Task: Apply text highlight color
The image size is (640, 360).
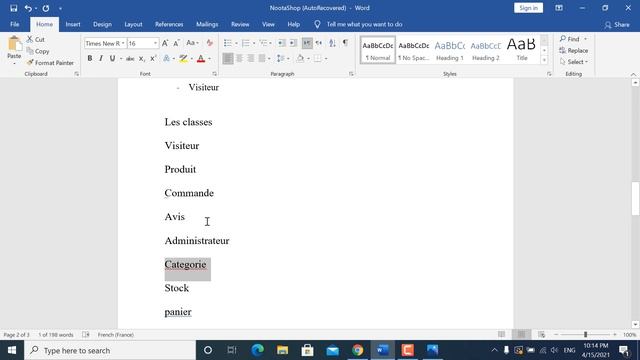Action: tap(183, 58)
